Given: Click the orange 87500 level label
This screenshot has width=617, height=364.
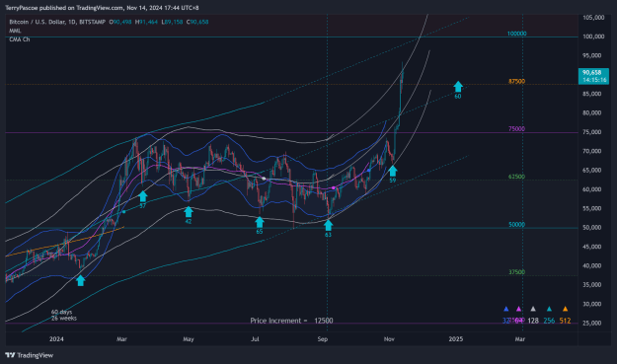Looking at the screenshot, I should 516,81.
